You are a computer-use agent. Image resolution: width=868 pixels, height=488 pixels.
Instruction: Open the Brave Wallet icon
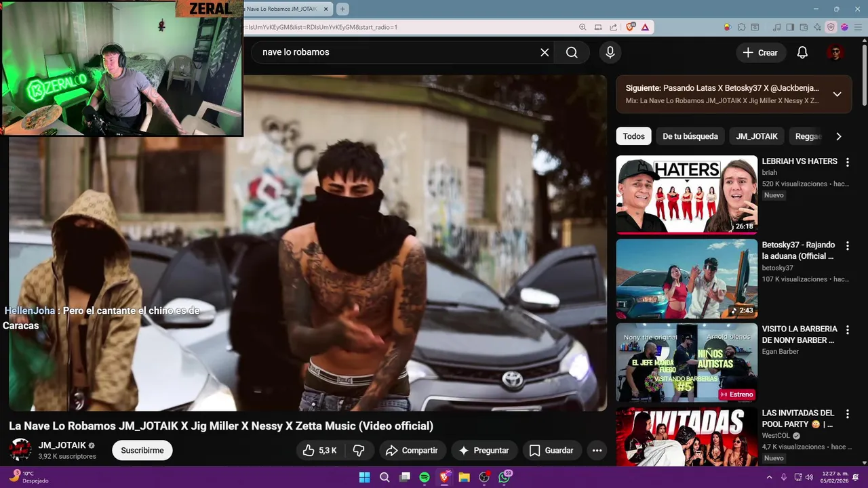tap(804, 27)
